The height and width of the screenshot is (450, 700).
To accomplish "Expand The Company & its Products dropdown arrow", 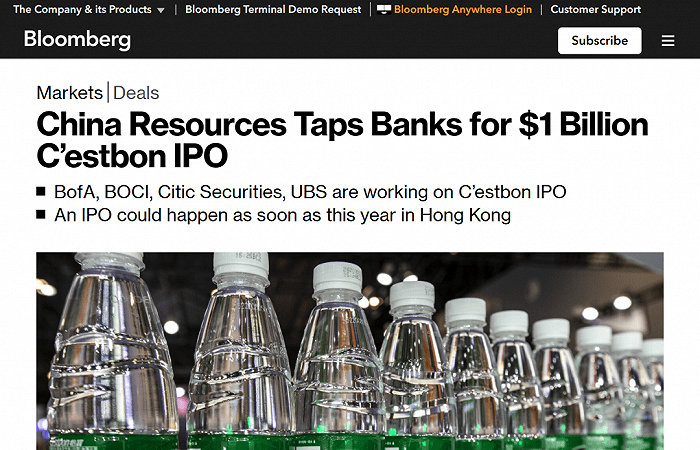I will pyautogui.click(x=161, y=10).
